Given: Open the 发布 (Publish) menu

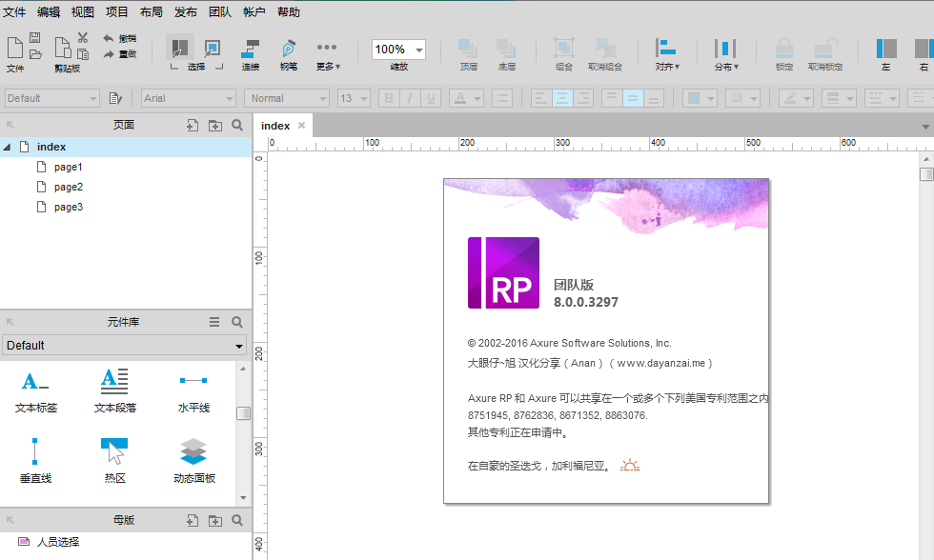Looking at the screenshot, I should pyautogui.click(x=186, y=11).
